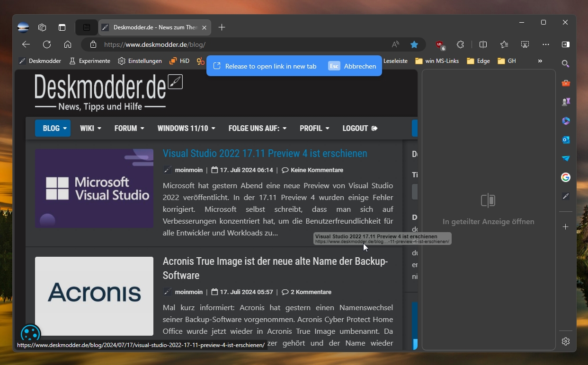Open the Experimente bookmark
The width and height of the screenshot is (588, 365).
click(x=89, y=61)
